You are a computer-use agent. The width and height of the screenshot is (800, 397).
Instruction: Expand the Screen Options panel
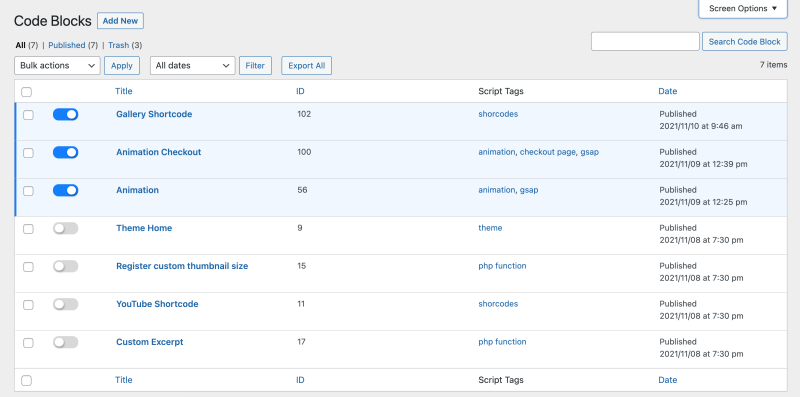click(743, 9)
